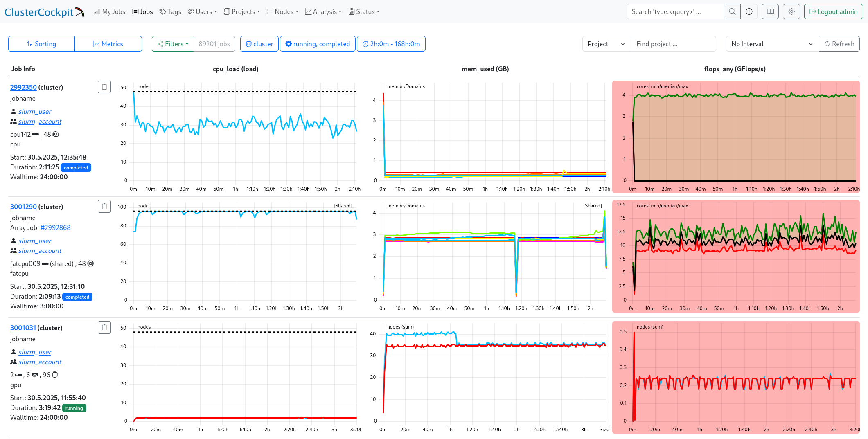This screenshot has height=439, width=868.
Task: Go to My Jobs in navbar
Action: coord(110,11)
